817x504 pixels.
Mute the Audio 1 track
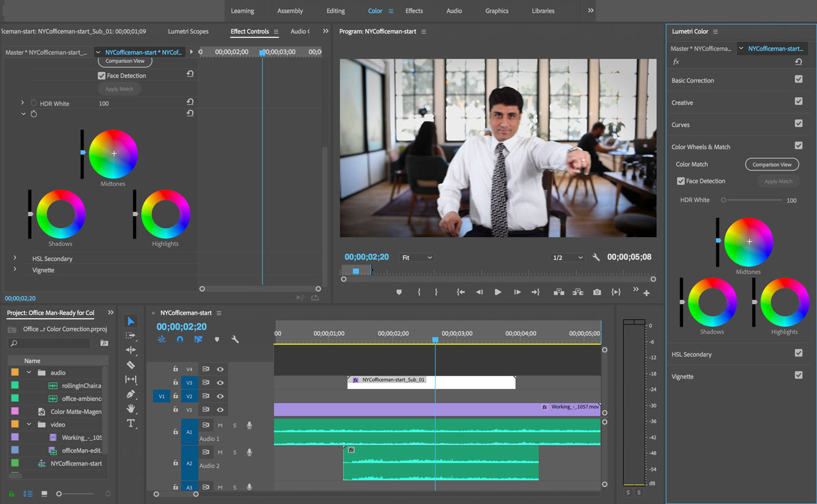point(220,425)
